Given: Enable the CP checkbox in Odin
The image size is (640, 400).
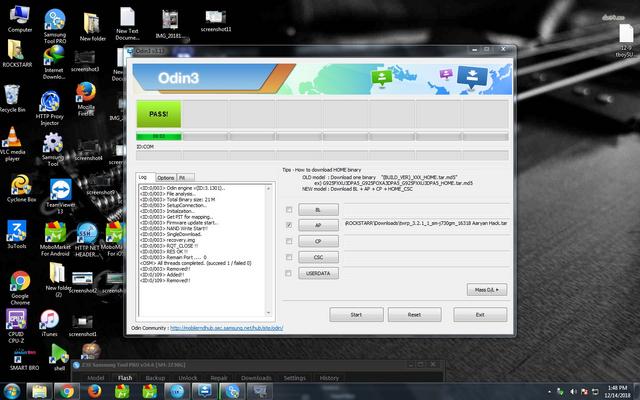Looking at the screenshot, I should click(289, 241).
